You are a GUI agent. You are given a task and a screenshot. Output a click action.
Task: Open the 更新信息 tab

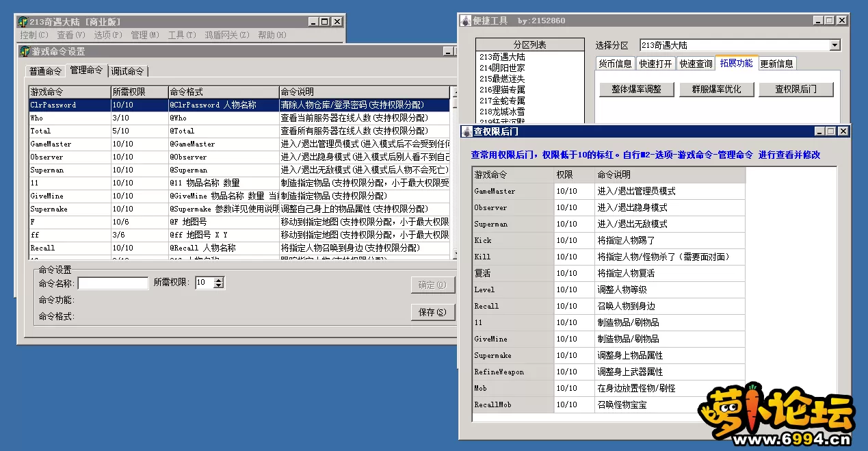[778, 64]
